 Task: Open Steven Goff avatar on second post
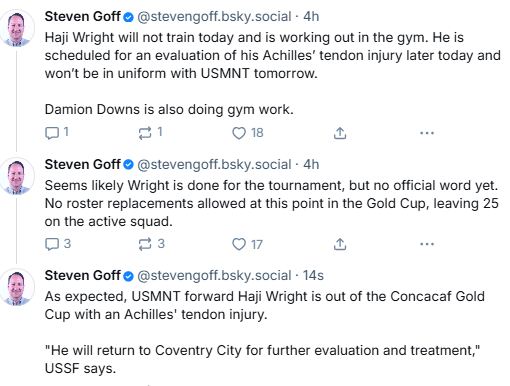click(17, 176)
